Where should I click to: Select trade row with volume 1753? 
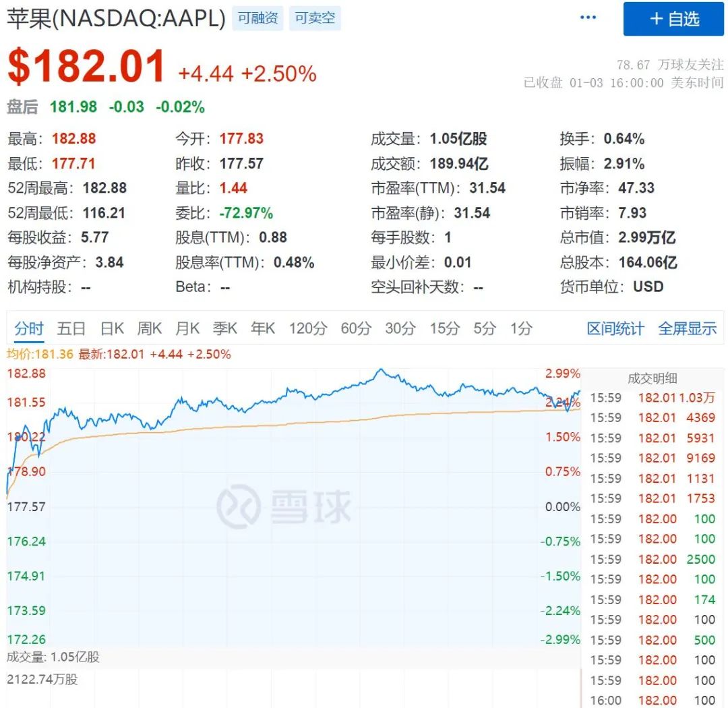[653, 498]
